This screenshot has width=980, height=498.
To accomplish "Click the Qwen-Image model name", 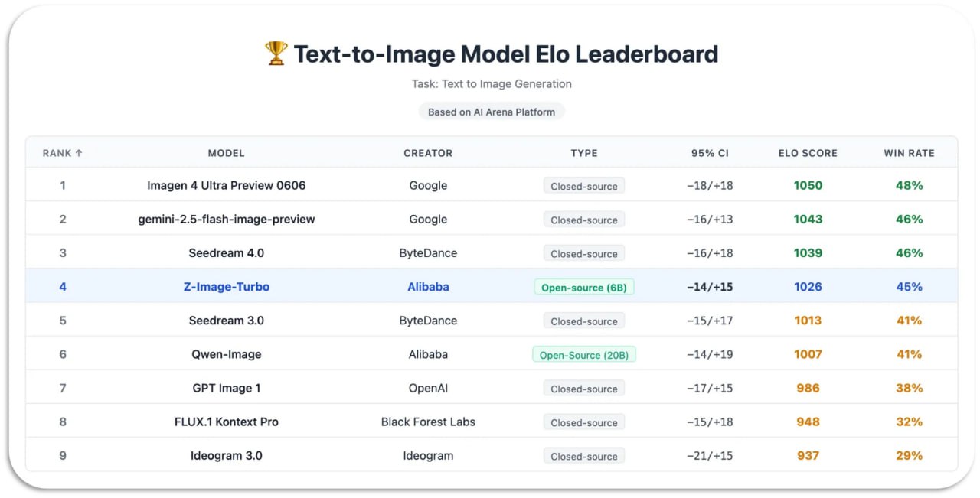I will coord(226,355).
